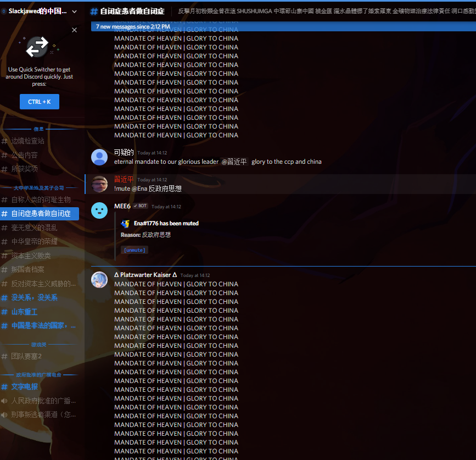The width and height of the screenshot is (476, 460).
Task: Click the Quick Switcher arrows icon
Action: [37, 47]
